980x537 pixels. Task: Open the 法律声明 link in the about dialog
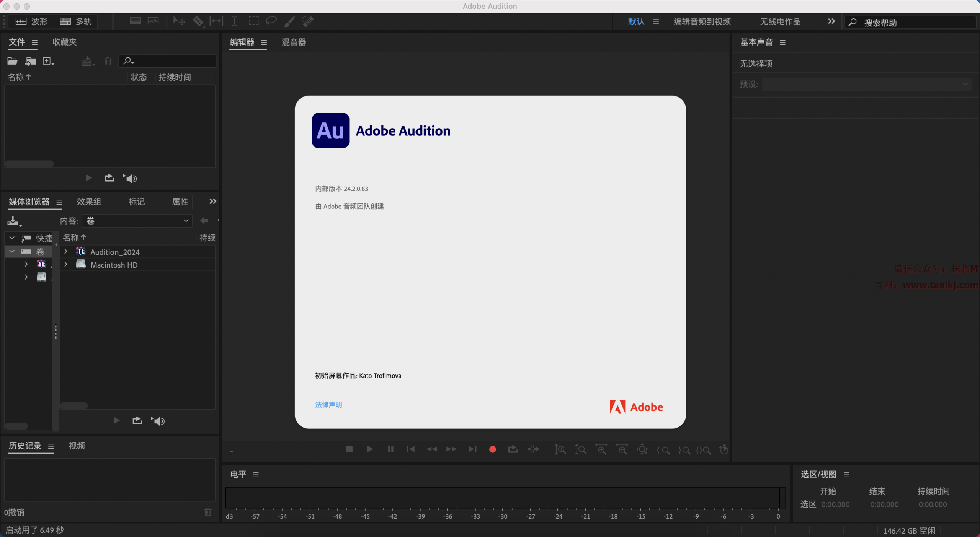tap(328, 405)
